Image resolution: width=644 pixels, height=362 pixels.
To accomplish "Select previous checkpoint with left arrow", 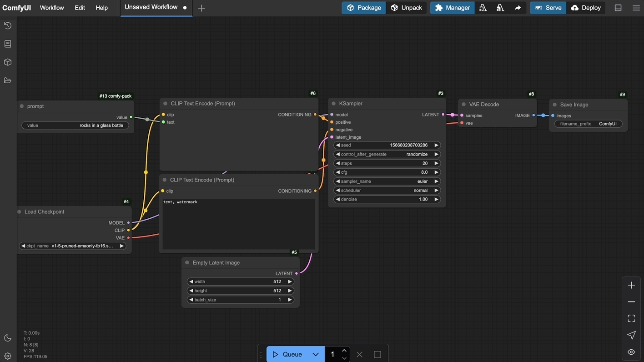I will (x=23, y=246).
